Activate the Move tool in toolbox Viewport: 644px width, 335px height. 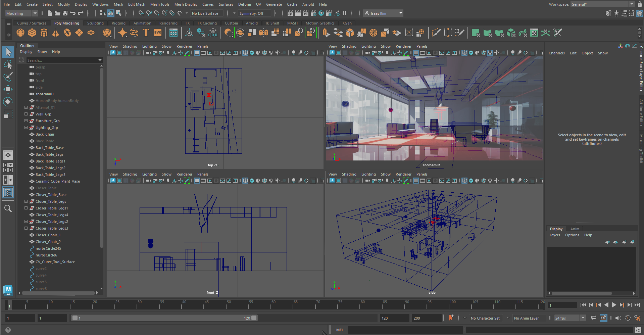(x=8, y=89)
